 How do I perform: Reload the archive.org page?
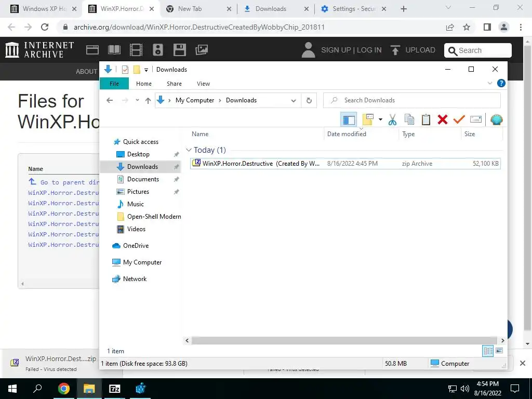click(45, 27)
